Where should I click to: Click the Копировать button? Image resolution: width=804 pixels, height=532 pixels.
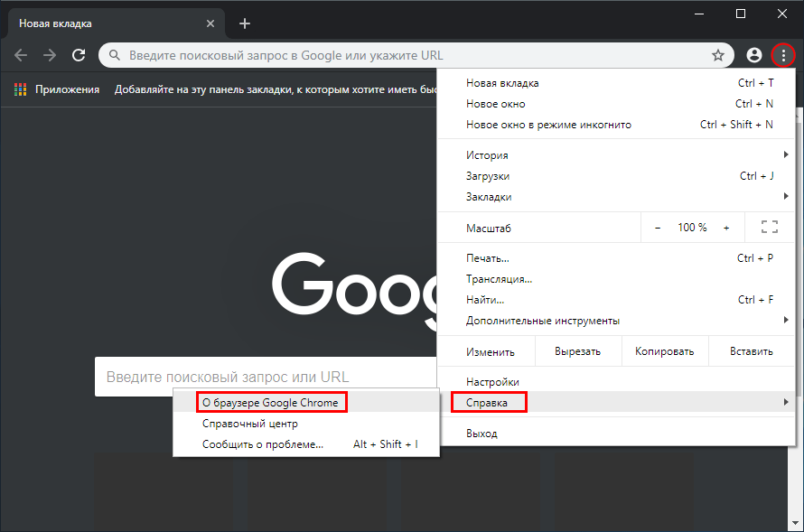pyautogui.click(x=665, y=351)
